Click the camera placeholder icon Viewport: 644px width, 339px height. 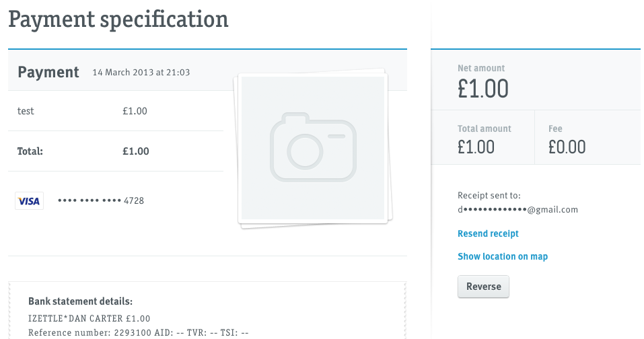(x=313, y=147)
